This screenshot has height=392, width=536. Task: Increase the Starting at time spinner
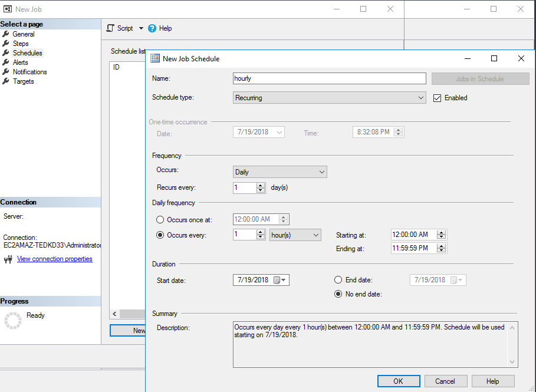click(x=442, y=232)
